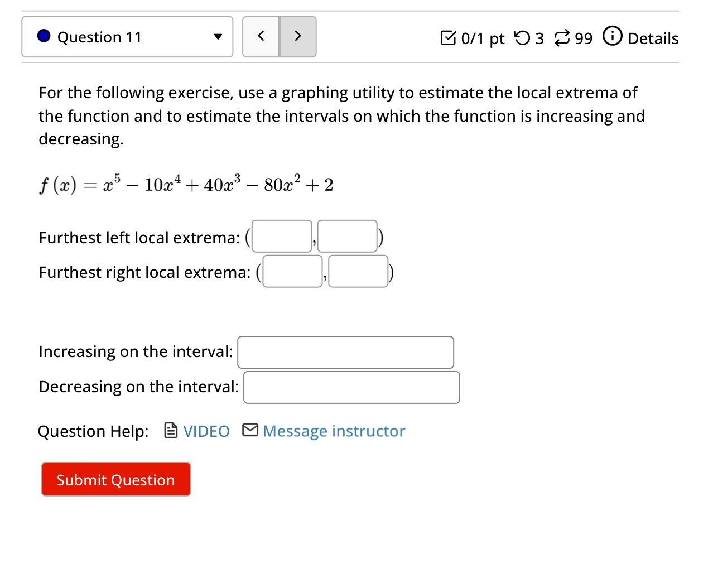This screenshot has width=713, height=588.
Task: Select the Question Help label text
Action: click(x=93, y=430)
